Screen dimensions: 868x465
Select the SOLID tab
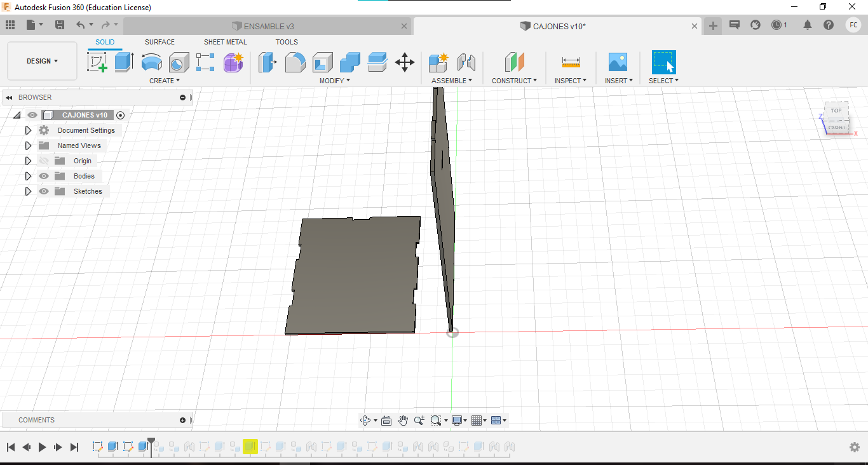[105, 42]
